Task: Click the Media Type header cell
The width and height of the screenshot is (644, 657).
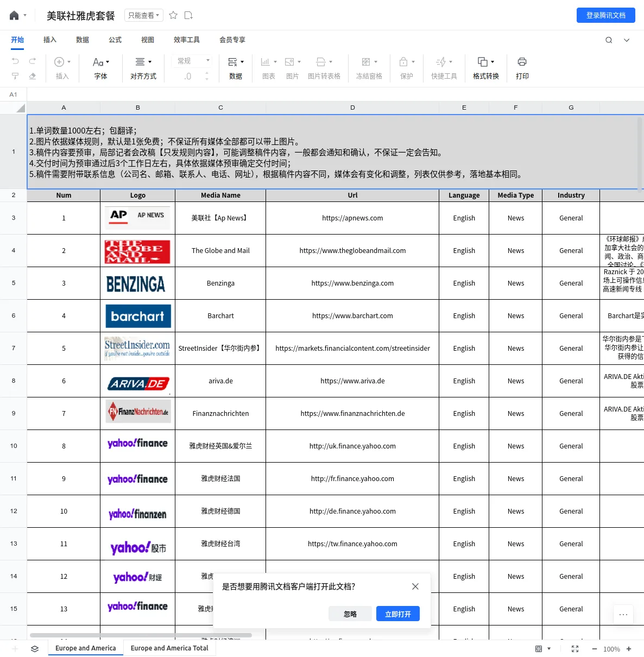Action: point(516,195)
